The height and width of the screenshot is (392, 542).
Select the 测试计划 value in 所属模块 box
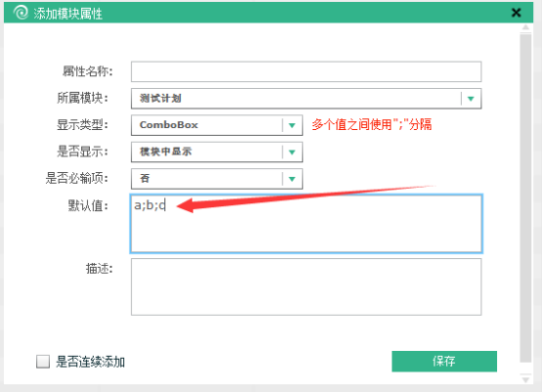160,99
